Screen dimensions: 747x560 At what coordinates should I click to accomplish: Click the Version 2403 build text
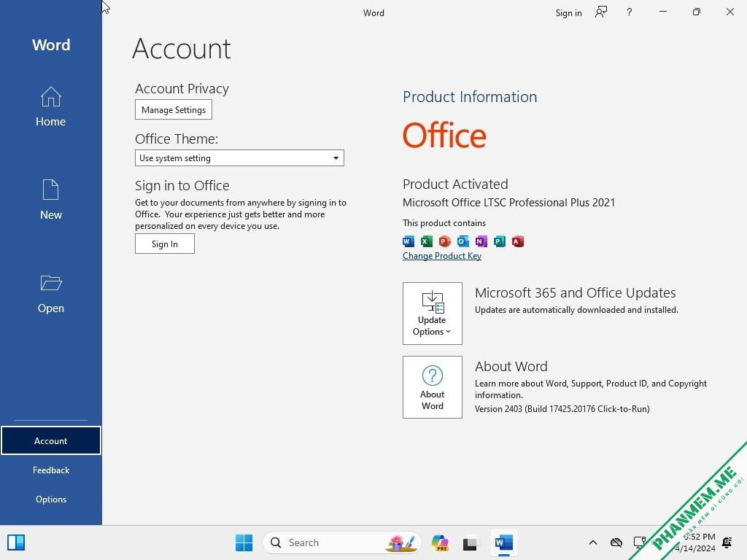[x=562, y=408]
